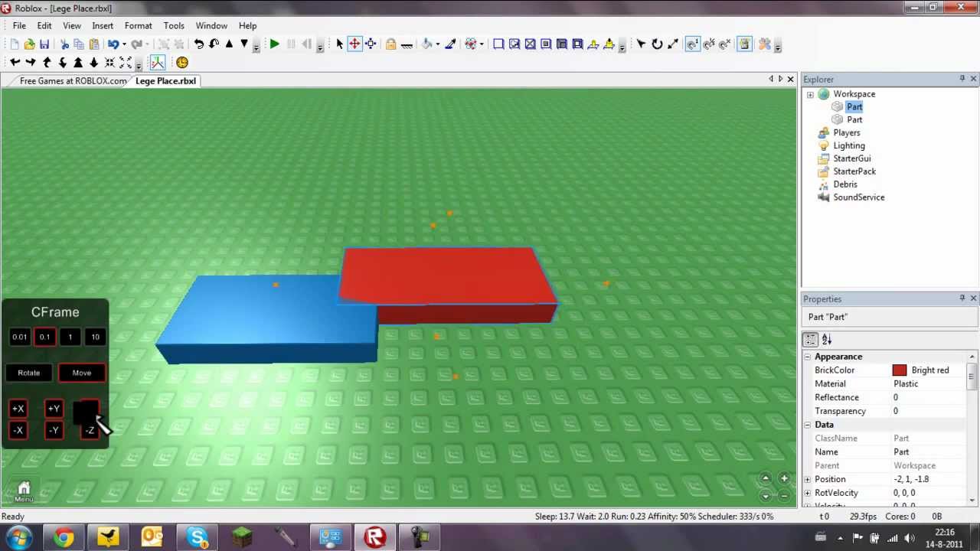Image resolution: width=980 pixels, height=551 pixels.
Task: Click the camera tilt up arrow icon
Action: (x=47, y=63)
